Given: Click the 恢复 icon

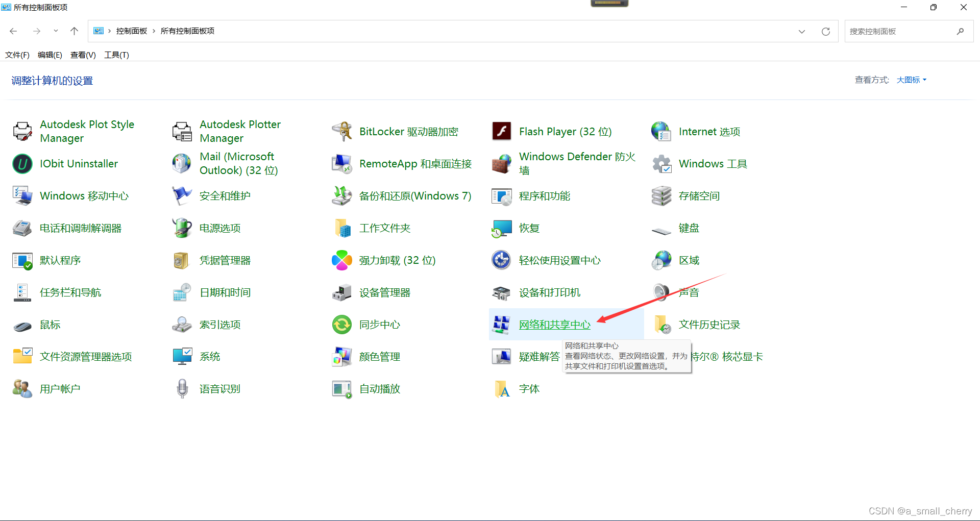Looking at the screenshot, I should (502, 228).
